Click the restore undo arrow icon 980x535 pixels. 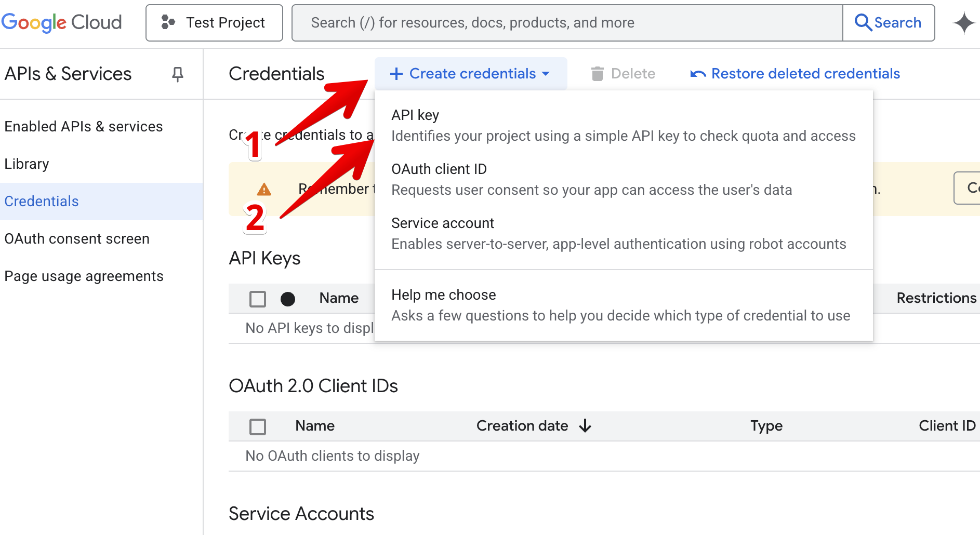(698, 74)
